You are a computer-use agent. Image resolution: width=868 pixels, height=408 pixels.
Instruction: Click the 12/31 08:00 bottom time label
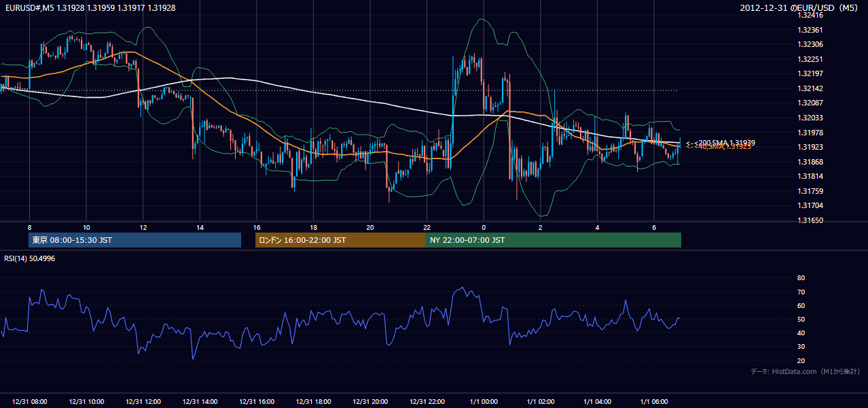29,402
